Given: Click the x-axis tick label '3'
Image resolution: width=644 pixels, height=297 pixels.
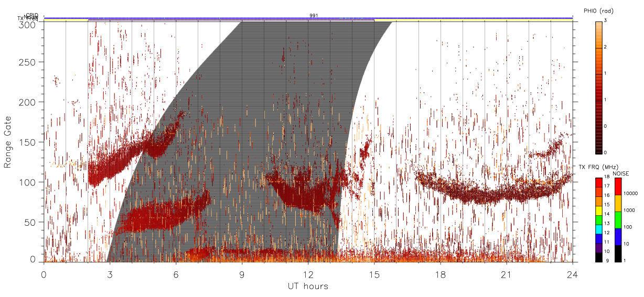Looking at the screenshot, I should tap(110, 274).
